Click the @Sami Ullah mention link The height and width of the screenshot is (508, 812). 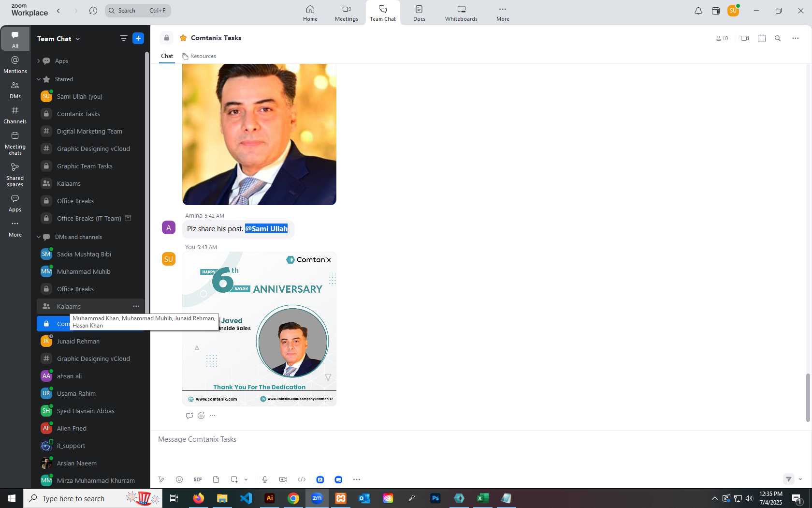click(x=266, y=229)
